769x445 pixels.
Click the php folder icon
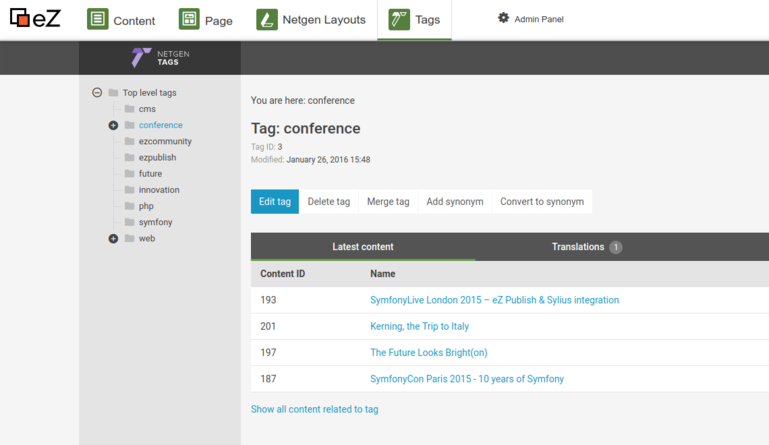[x=129, y=206]
